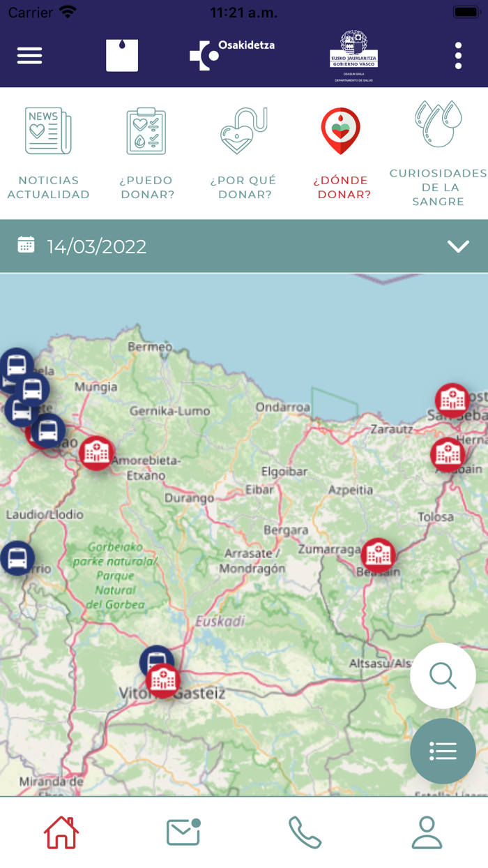The image size is (488, 868).
Task: Open the Noticias Actualidad newspaper icon
Action: 48,131
